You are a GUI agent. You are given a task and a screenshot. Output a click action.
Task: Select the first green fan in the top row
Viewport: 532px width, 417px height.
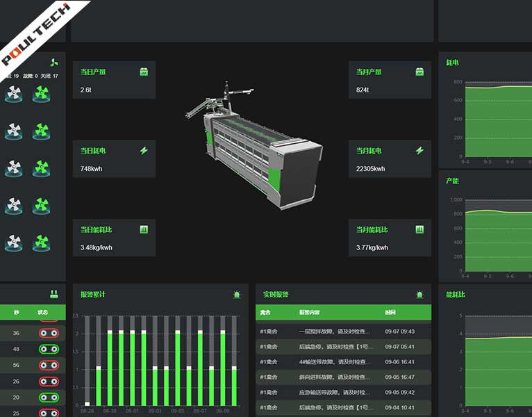pyautogui.click(x=42, y=94)
